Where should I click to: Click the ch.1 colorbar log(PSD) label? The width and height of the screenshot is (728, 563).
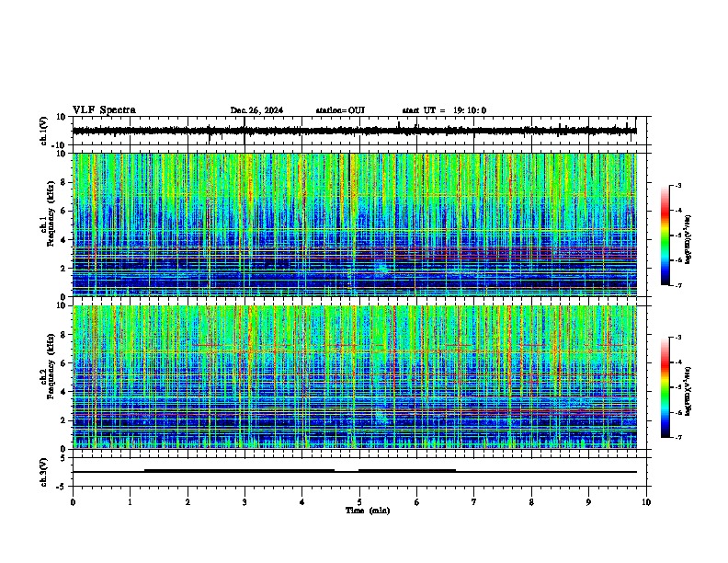coord(688,240)
